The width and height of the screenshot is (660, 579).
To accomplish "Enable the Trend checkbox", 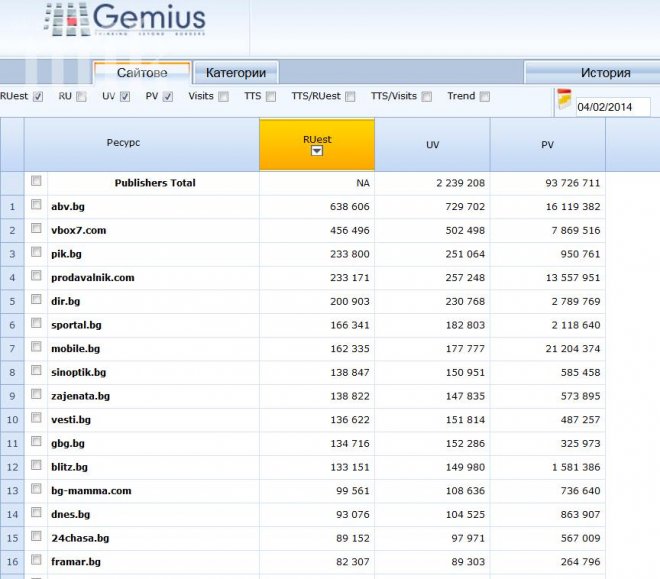I will tap(485, 97).
